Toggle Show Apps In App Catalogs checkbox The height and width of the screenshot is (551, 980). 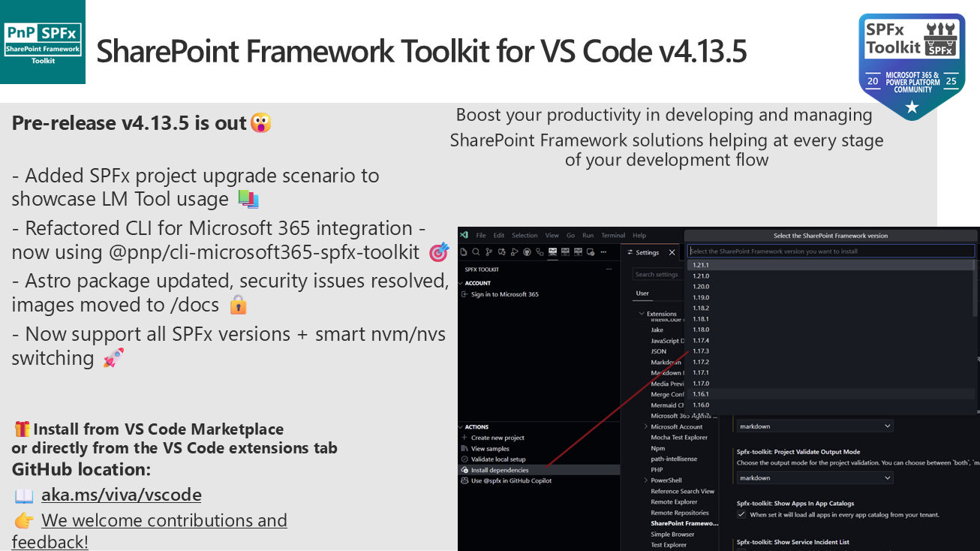[741, 514]
